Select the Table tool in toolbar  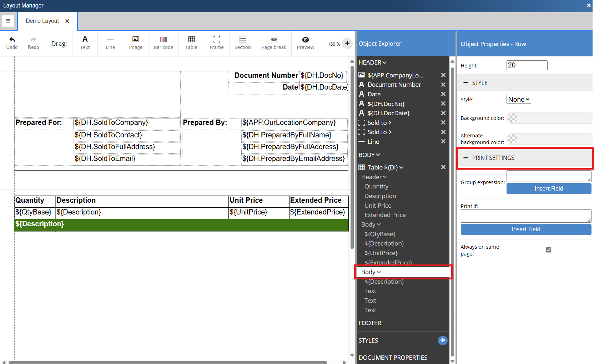(x=191, y=43)
